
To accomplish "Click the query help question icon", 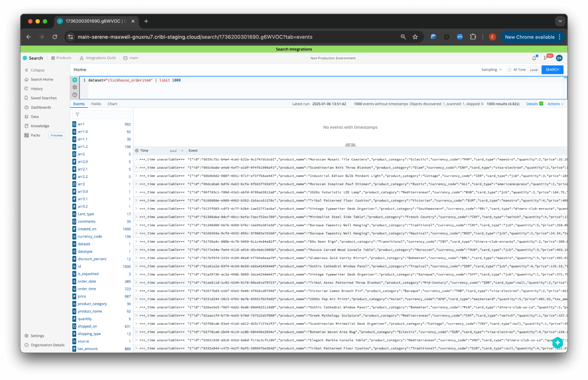I will (x=75, y=95).
